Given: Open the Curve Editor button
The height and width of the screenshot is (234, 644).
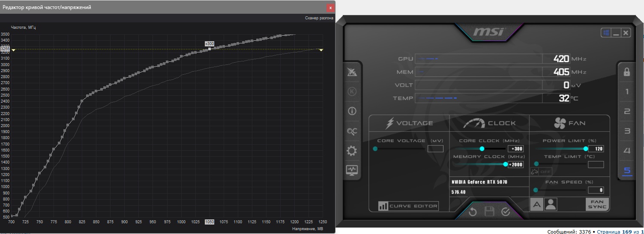Looking at the screenshot, I should [408, 206].
